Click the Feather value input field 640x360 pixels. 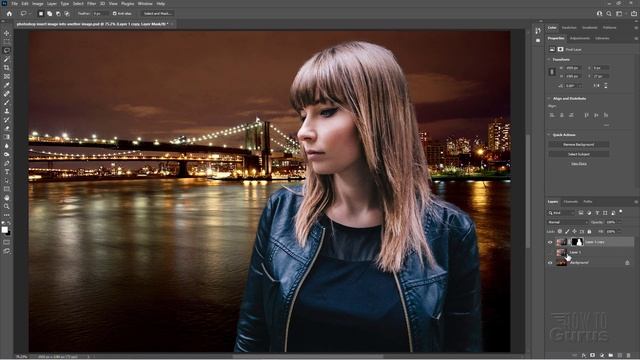(x=99, y=13)
